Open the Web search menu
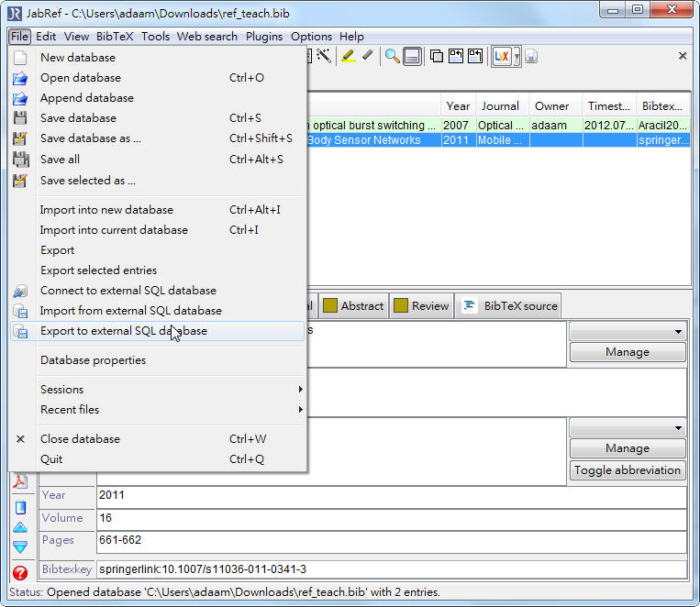This screenshot has width=700, height=607. coord(207,37)
